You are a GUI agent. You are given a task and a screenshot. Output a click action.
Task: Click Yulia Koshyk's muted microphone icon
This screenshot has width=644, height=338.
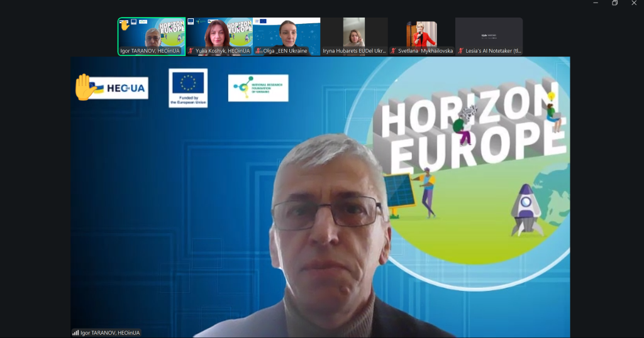click(x=191, y=51)
